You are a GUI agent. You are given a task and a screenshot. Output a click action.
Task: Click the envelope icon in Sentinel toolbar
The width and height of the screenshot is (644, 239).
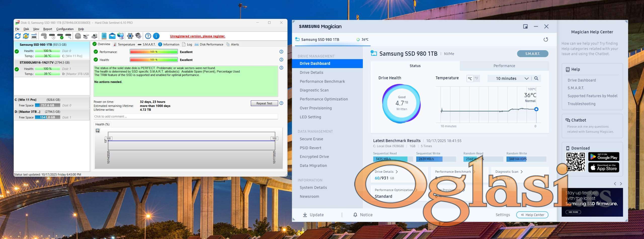(112, 36)
